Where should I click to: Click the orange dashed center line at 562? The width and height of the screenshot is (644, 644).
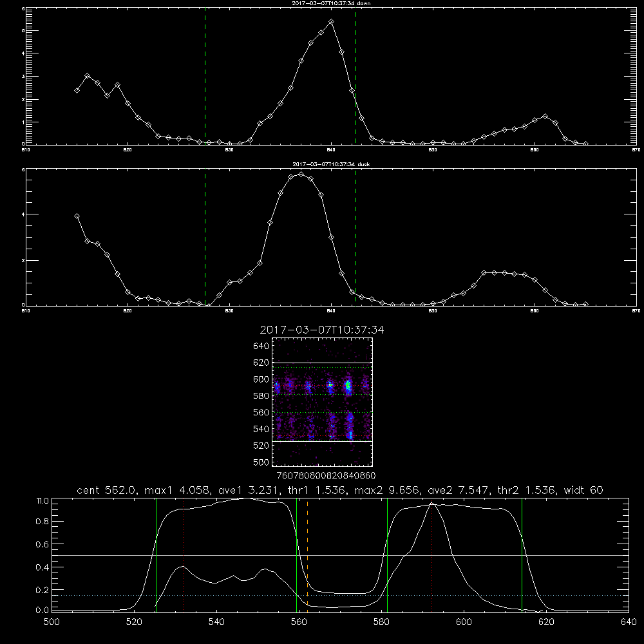[308, 555]
